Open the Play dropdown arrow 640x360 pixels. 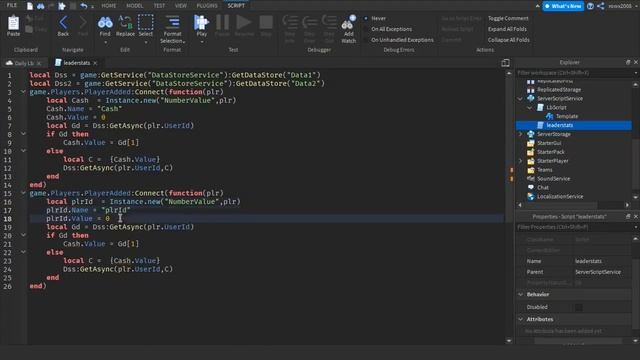point(202,42)
